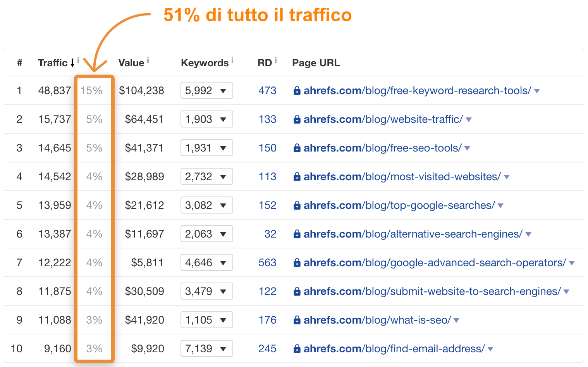The width and height of the screenshot is (588, 367).
Task: Expand the arrow after what-is-seo URL
Action: 456,320
